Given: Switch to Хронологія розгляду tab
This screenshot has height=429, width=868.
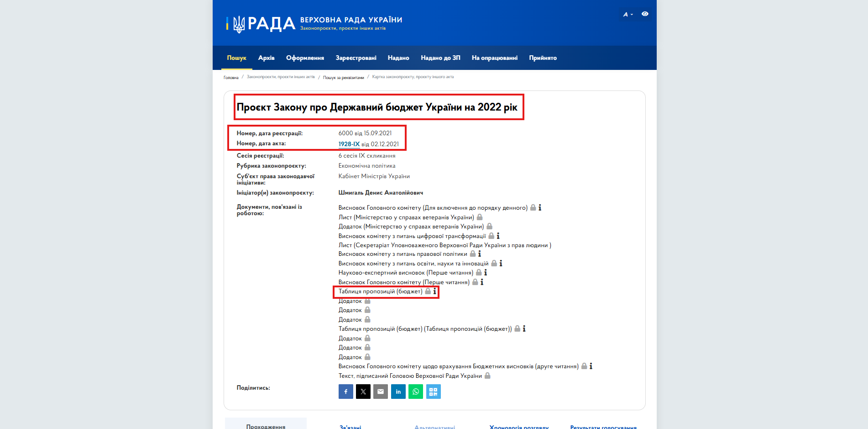Looking at the screenshot, I should point(519,427).
